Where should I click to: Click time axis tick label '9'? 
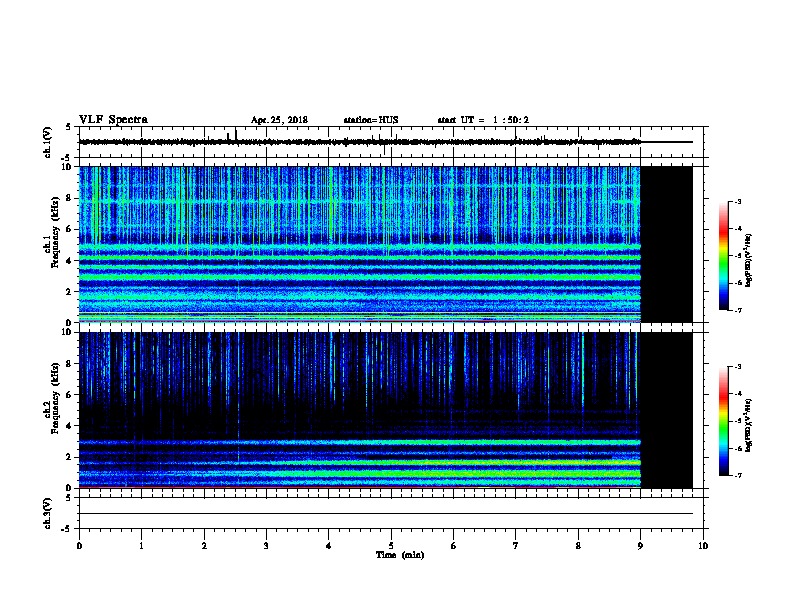pyautogui.click(x=640, y=545)
